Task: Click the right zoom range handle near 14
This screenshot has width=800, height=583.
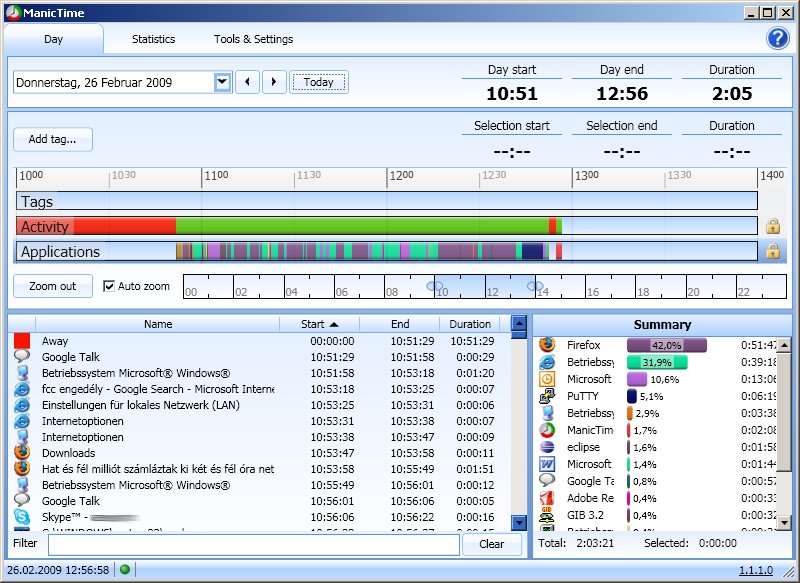Action: [x=535, y=286]
